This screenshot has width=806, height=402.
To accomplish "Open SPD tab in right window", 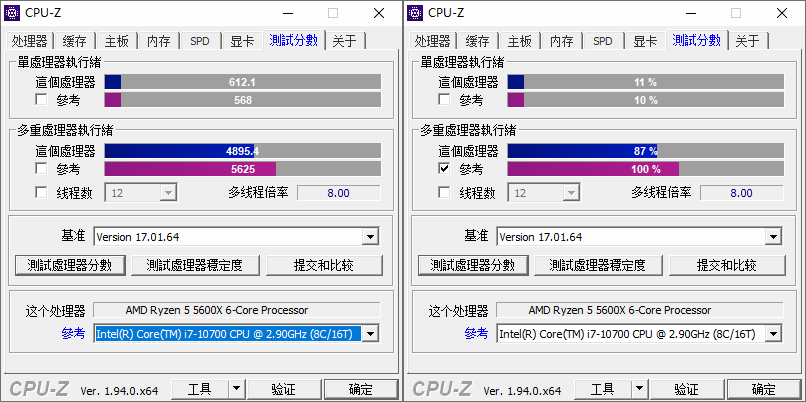I will click(603, 41).
